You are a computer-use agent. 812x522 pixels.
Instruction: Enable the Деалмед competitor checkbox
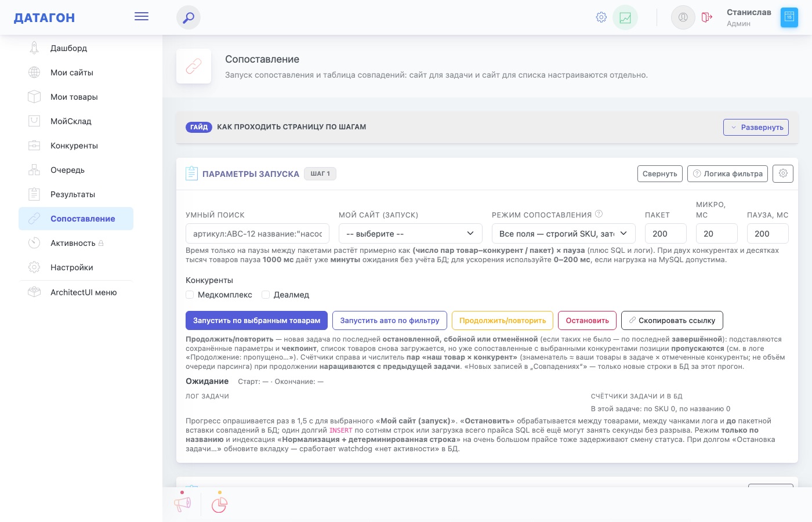point(266,295)
